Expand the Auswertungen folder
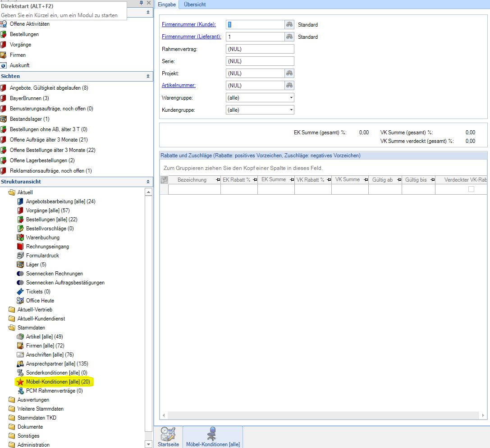This screenshot has width=490, height=448. 12,400
